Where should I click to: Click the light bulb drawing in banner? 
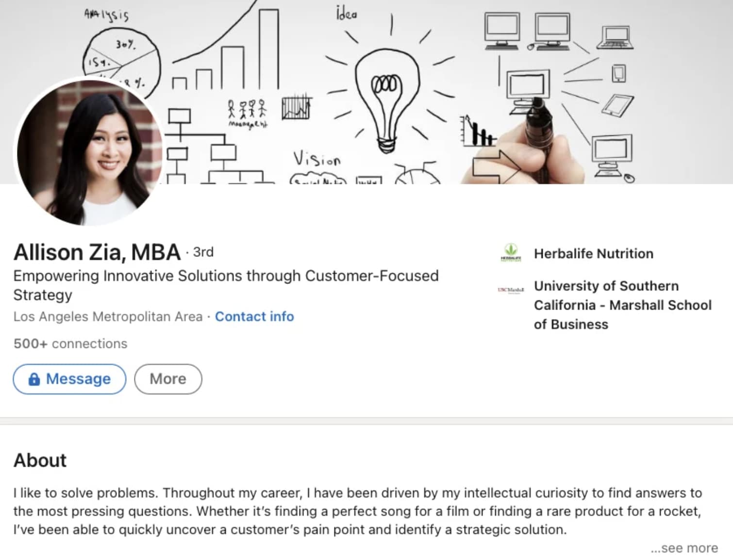click(386, 97)
